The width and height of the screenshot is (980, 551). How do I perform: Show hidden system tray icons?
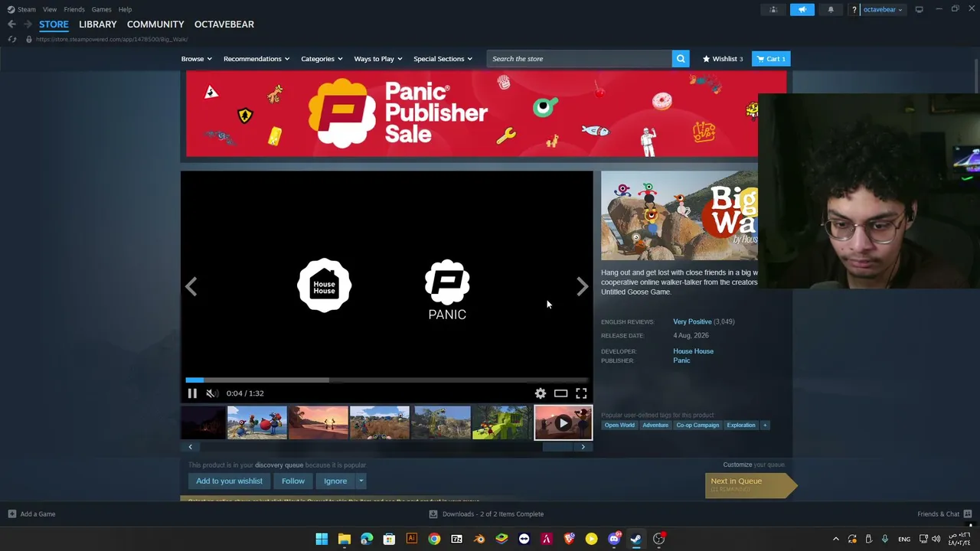(835, 539)
